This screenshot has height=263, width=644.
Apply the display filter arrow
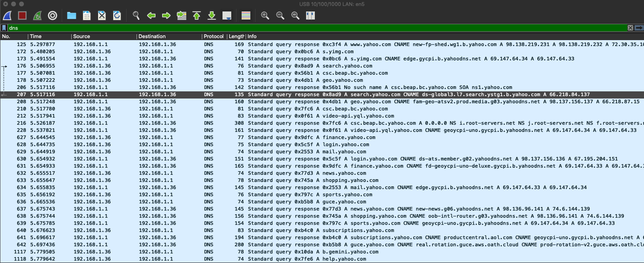639,28
